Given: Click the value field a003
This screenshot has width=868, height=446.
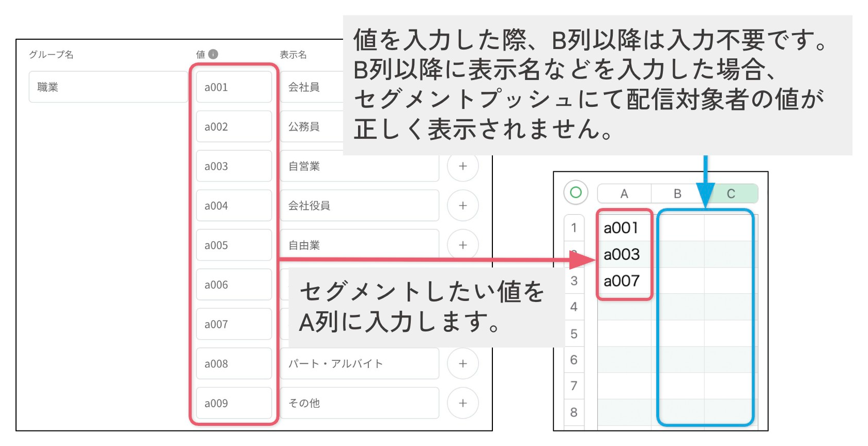Looking at the screenshot, I should point(234,166).
